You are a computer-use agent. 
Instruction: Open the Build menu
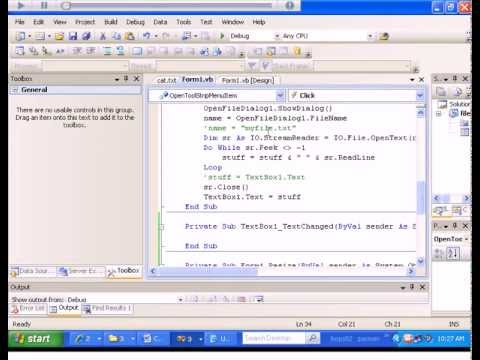111,22
